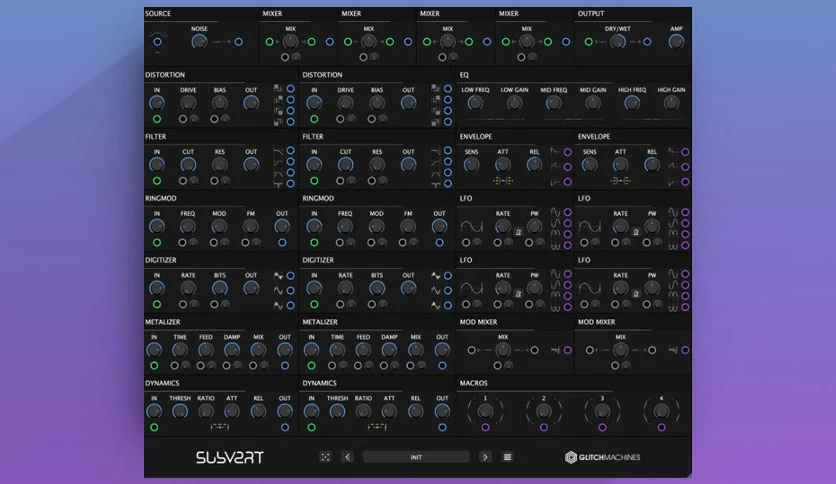Click the purple output jack of the right Mod Mixer
Image resolution: width=836 pixels, height=484 pixels.
coord(685,350)
